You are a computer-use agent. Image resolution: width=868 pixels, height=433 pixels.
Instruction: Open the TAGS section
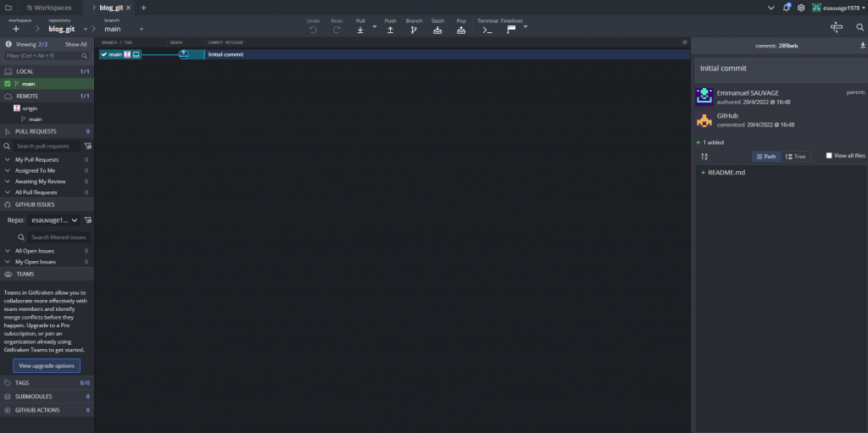pyautogui.click(x=47, y=383)
